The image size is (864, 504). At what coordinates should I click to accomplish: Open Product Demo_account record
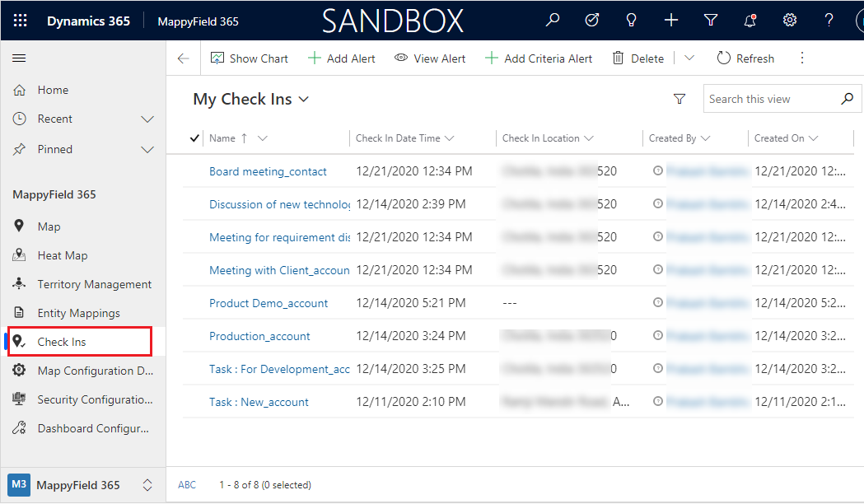[x=269, y=304]
